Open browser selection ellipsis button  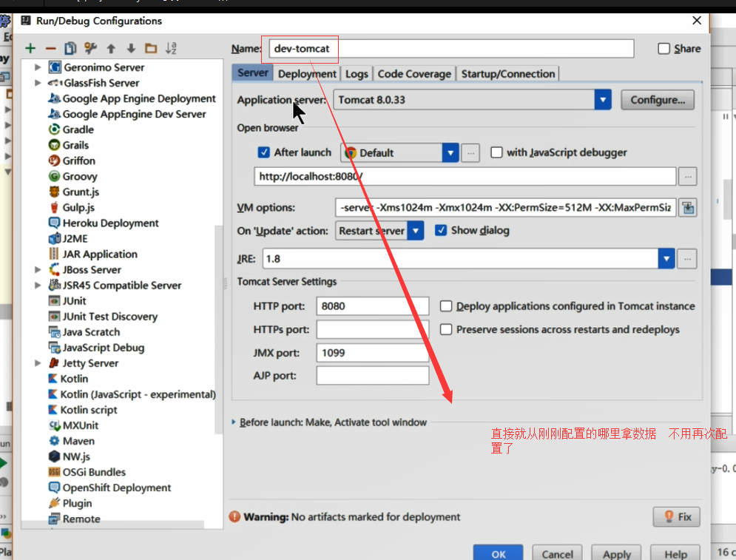click(x=470, y=153)
